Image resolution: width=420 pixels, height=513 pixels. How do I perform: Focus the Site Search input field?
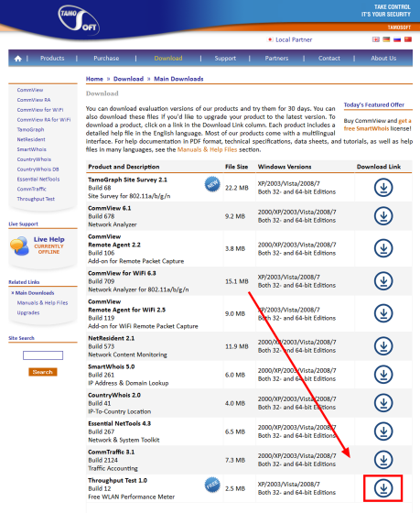[43, 355]
